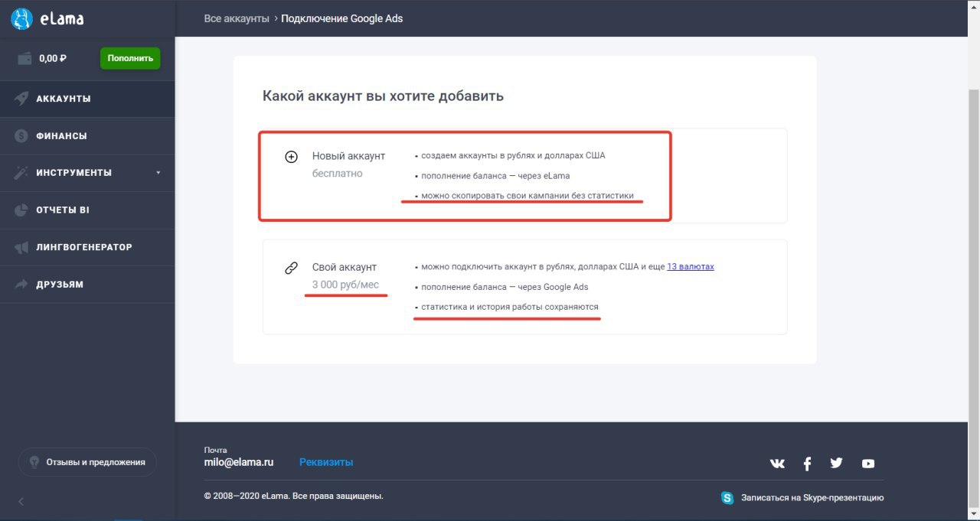The image size is (980, 521).
Task: Go back to Все аккаунты breadcrumb
Action: [x=237, y=18]
